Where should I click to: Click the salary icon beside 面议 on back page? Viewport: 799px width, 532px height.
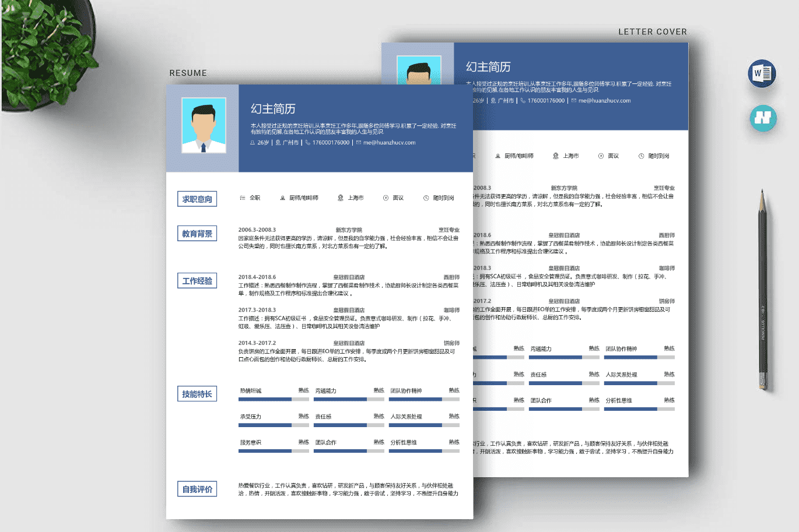click(601, 156)
